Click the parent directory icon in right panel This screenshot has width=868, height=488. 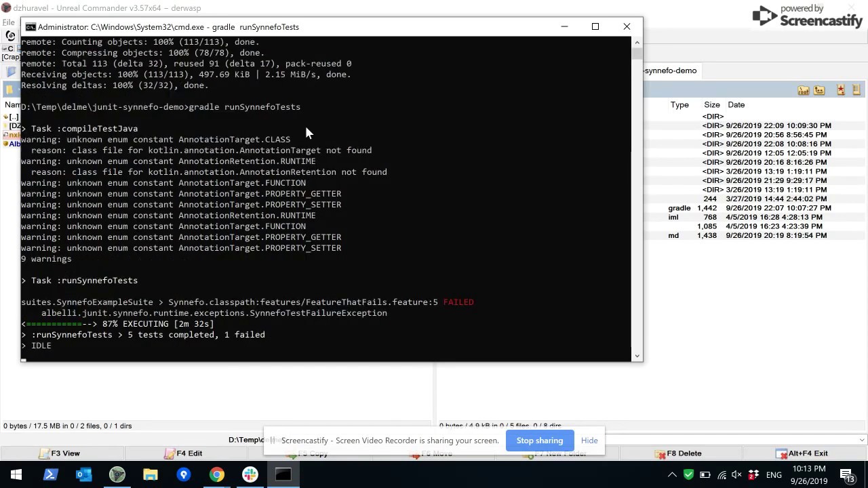click(819, 90)
